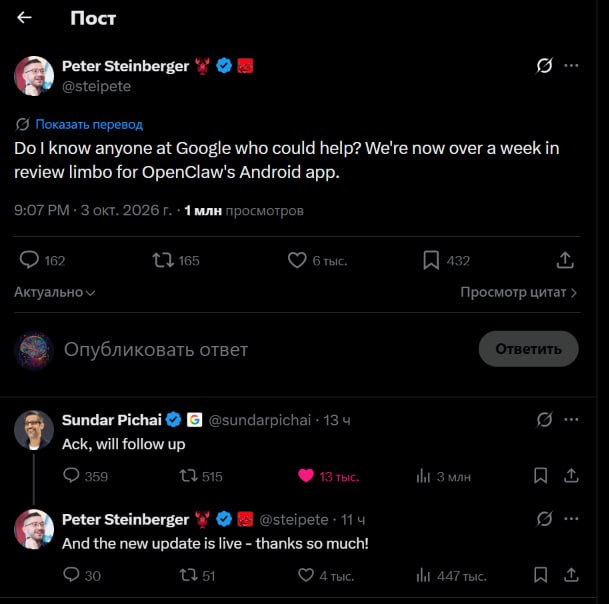Click the Ответить reply button
The width and height of the screenshot is (609, 604).
(x=528, y=349)
